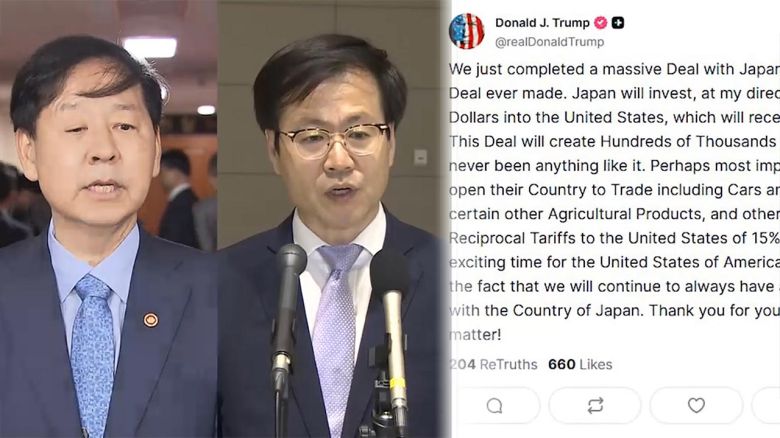780x438 pixels.
Task: Click the @realDonaldTrump handle
Action: (549, 42)
